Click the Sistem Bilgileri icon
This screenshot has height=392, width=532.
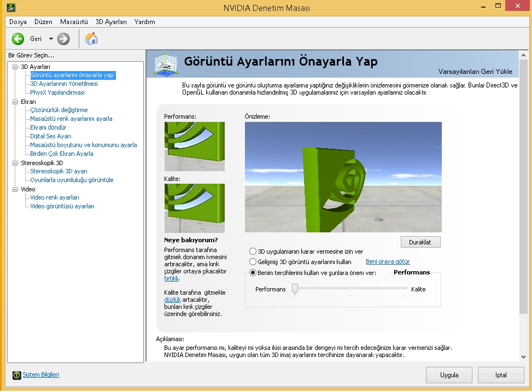click(16, 375)
